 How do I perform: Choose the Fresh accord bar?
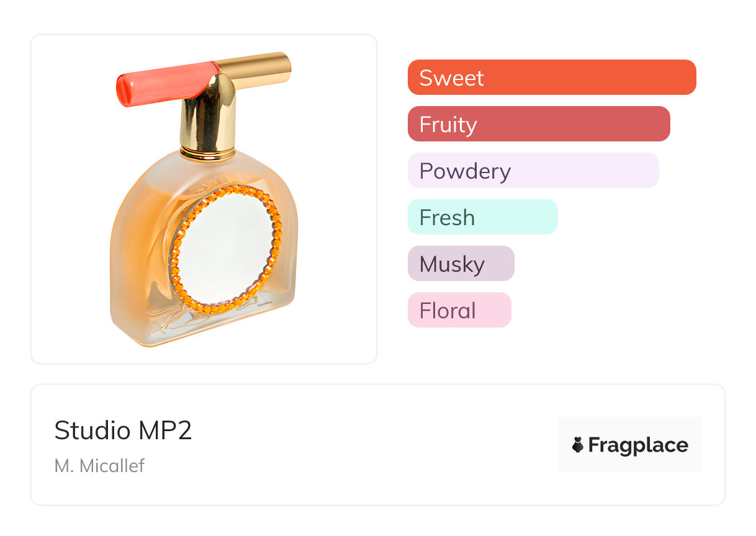point(482,217)
